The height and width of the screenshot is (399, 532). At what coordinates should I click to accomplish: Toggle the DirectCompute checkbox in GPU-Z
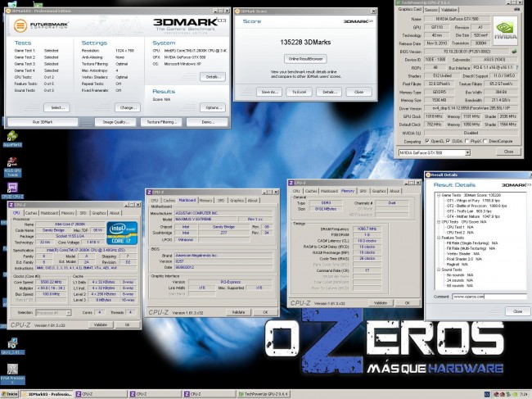coord(485,141)
